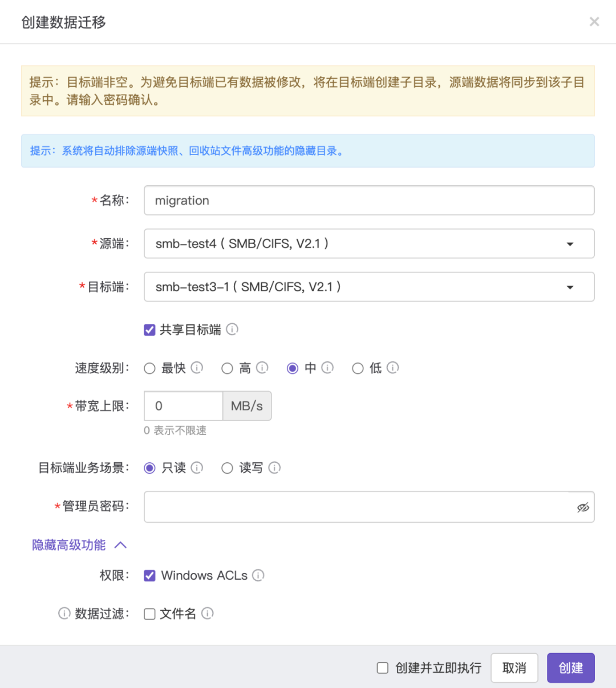Enable 文件名 data filter checkbox

tap(149, 614)
